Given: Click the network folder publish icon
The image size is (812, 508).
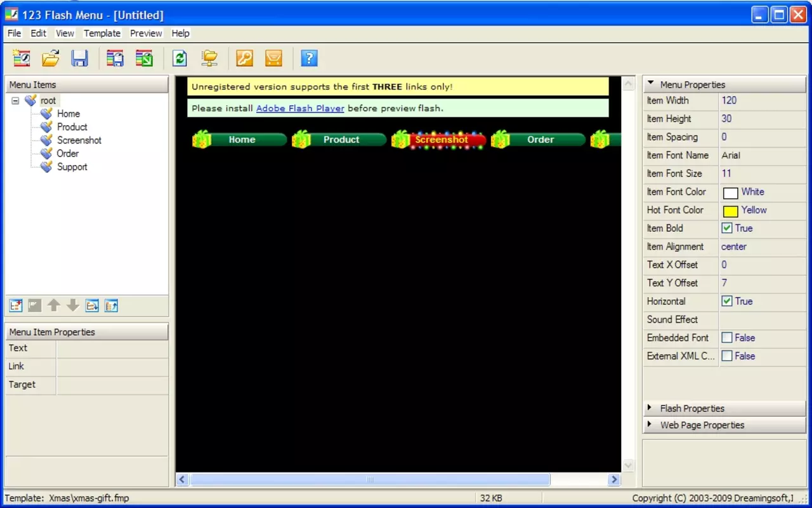Looking at the screenshot, I should 209,58.
